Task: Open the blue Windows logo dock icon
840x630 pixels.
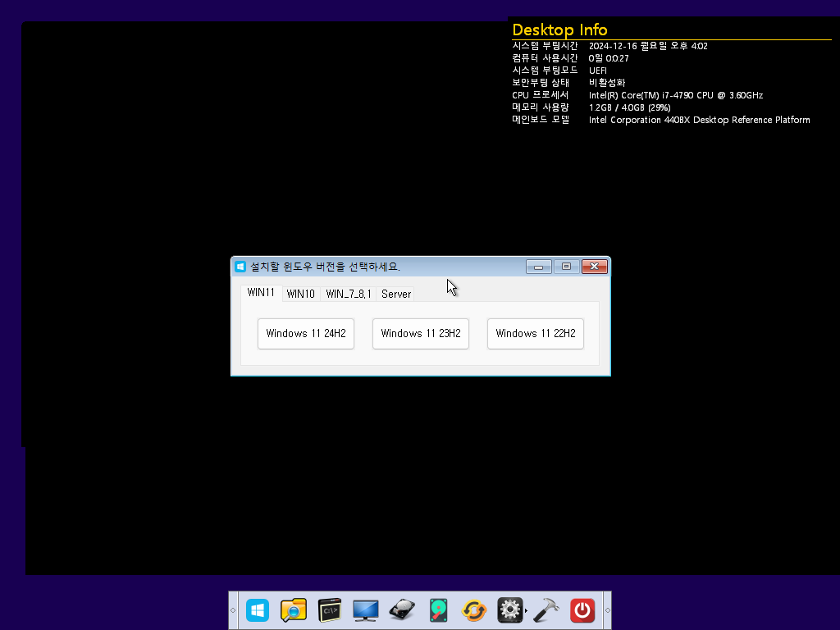Action: pyautogui.click(x=257, y=610)
